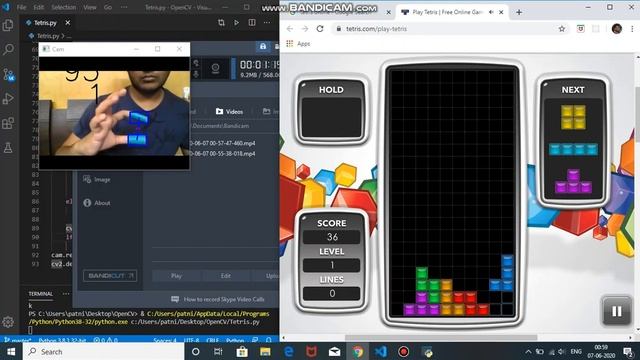Change the UTF-8 encoding selector
640x360 pixels.
tap(191, 340)
